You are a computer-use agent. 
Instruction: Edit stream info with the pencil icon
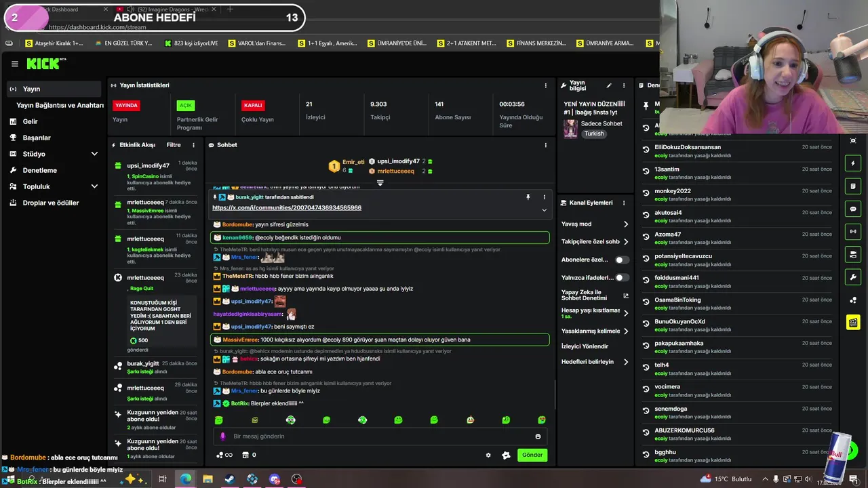(x=609, y=85)
